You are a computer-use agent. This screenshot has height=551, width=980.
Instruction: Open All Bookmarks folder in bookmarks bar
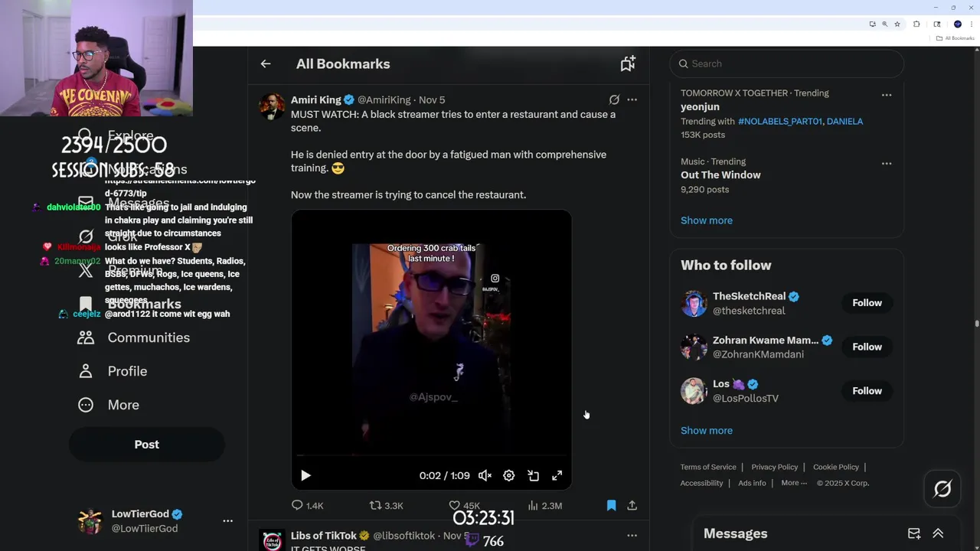955,38
